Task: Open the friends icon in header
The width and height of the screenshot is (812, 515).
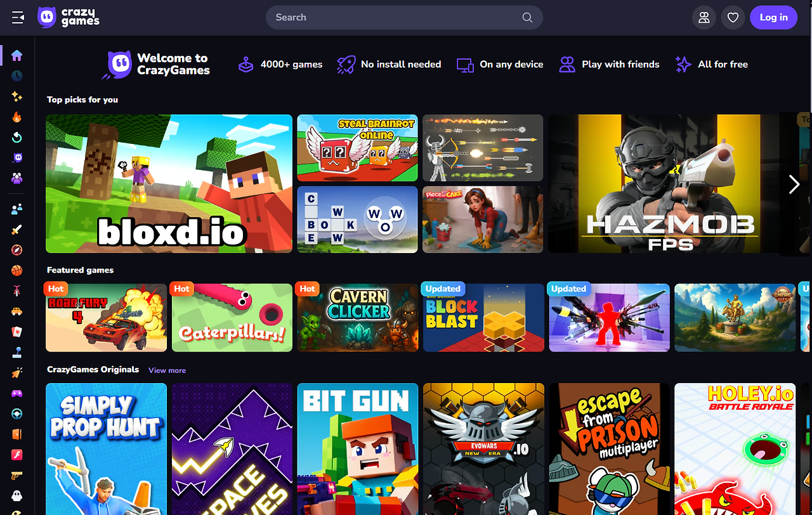Action: pos(704,18)
